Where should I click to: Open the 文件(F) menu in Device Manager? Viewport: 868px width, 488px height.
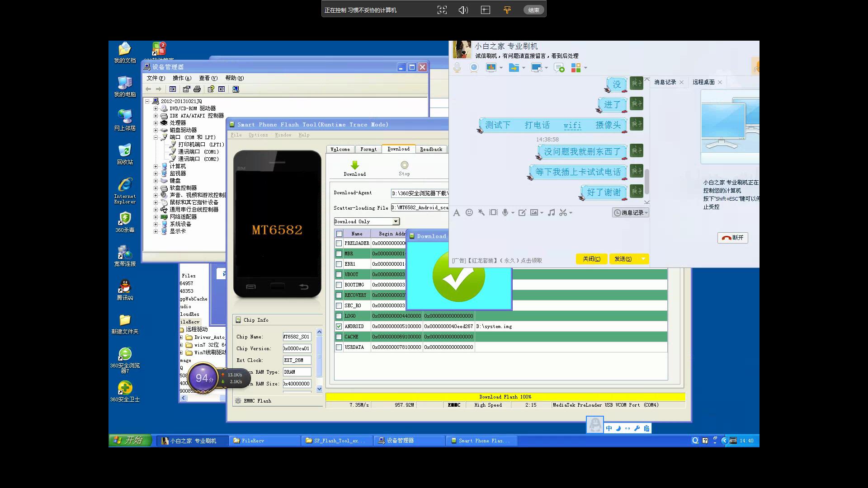coord(156,78)
